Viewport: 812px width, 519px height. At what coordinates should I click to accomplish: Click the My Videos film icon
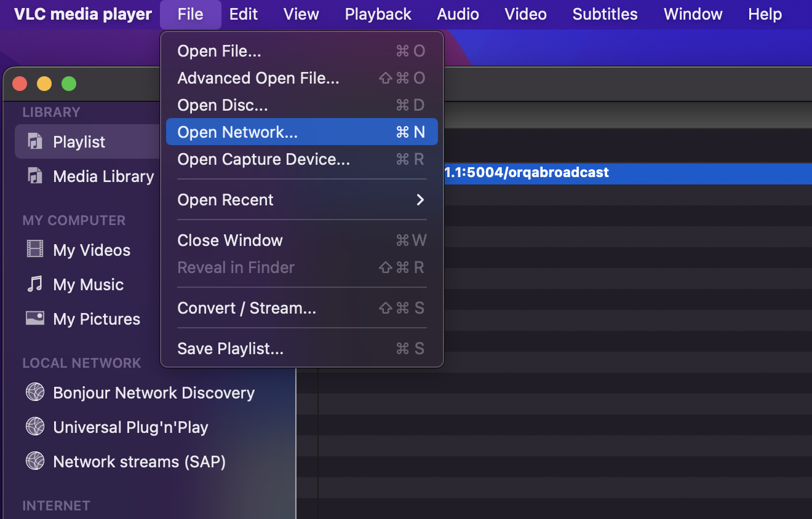tap(35, 250)
